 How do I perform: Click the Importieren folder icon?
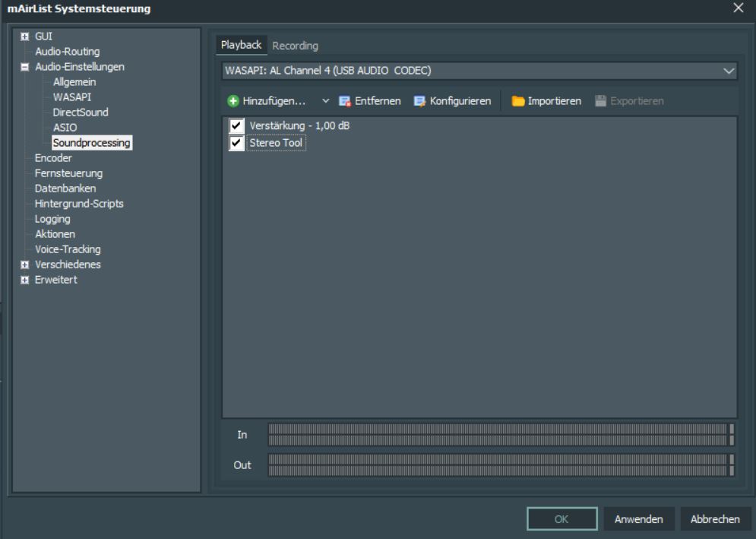click(518, 101)
